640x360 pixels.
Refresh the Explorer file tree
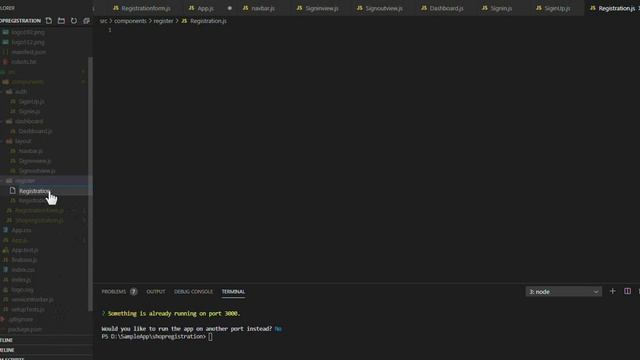[74, 20]
